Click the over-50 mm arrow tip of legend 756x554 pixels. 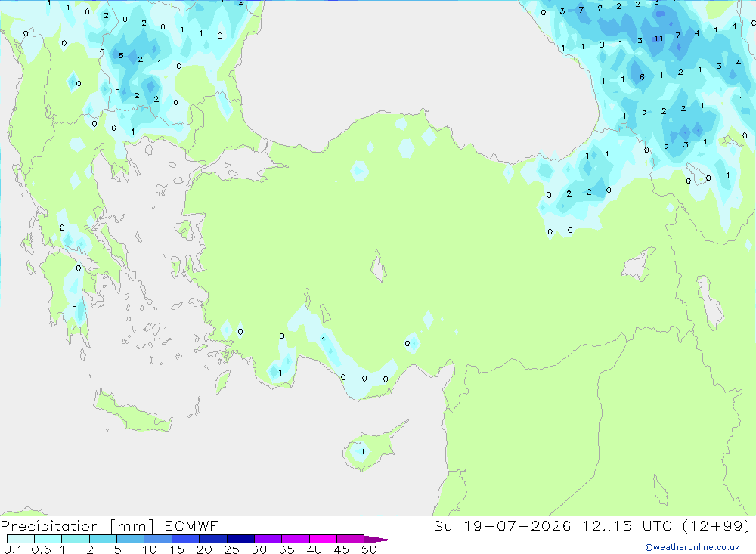point(378,540)
